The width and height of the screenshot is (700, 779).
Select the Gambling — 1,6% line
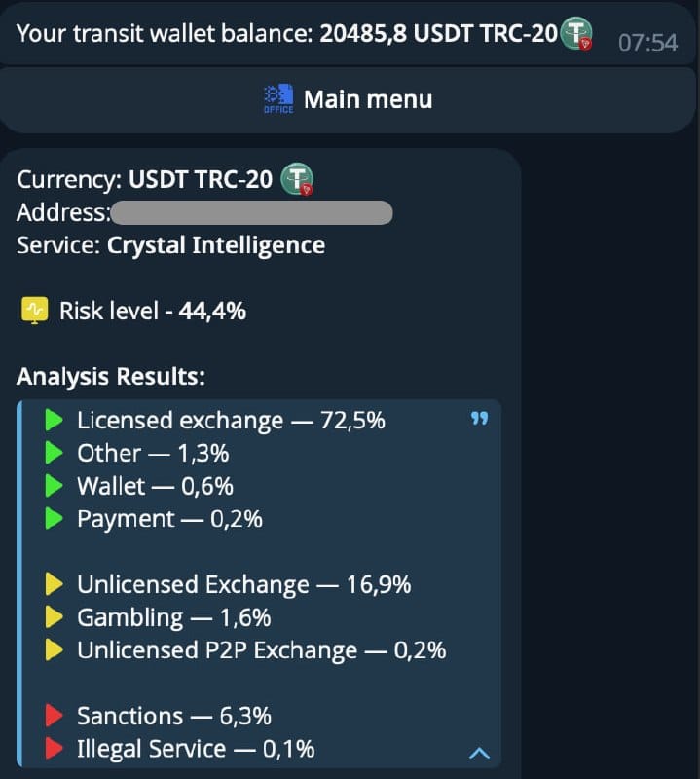pos(174,617)
